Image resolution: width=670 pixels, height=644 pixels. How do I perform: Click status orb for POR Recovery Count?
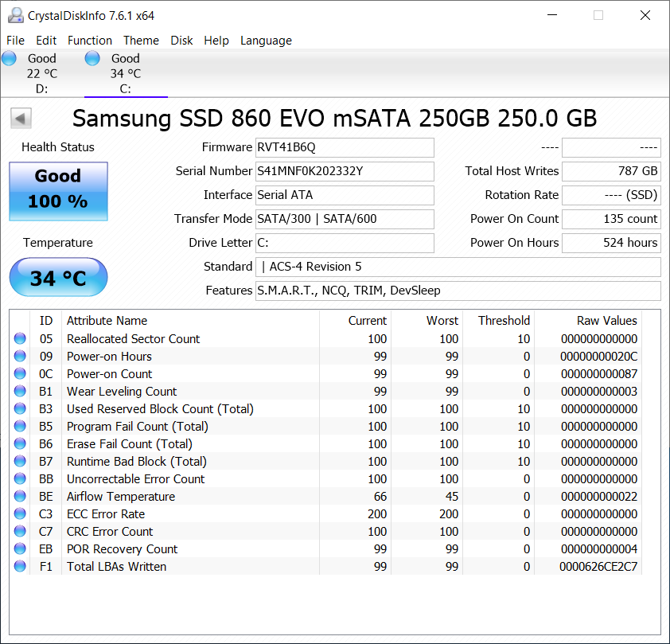[20, 548]
